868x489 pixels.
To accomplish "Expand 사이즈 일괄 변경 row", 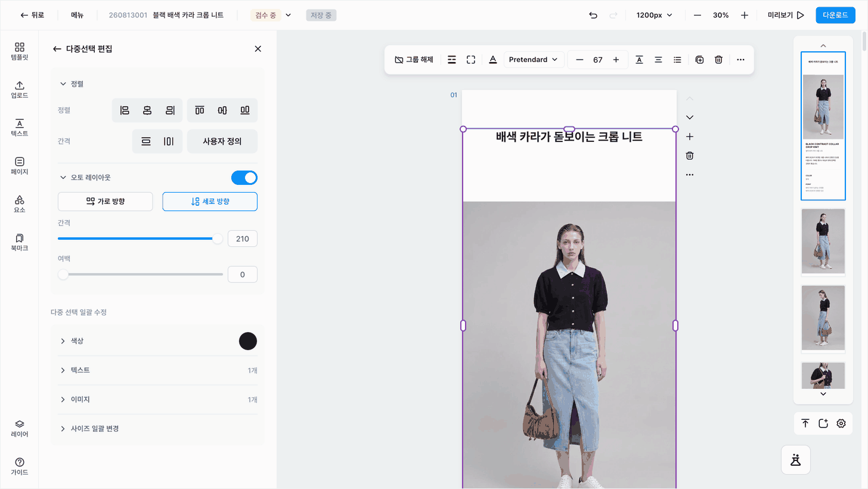I will 158,429.
